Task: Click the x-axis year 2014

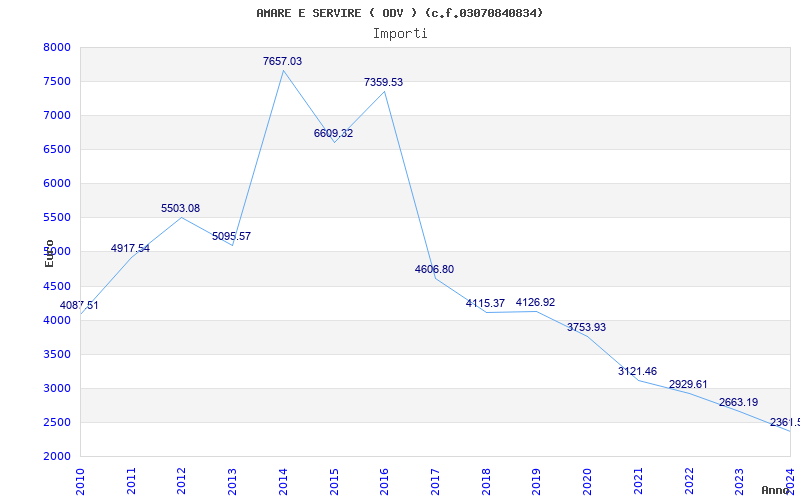Action: click(x=283, y=481)
